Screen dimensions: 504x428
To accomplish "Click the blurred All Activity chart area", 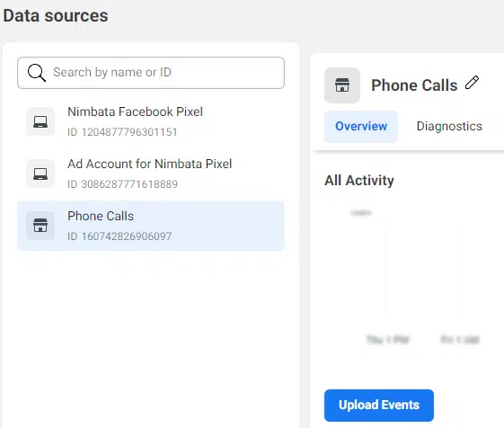I will coord(415,277).
